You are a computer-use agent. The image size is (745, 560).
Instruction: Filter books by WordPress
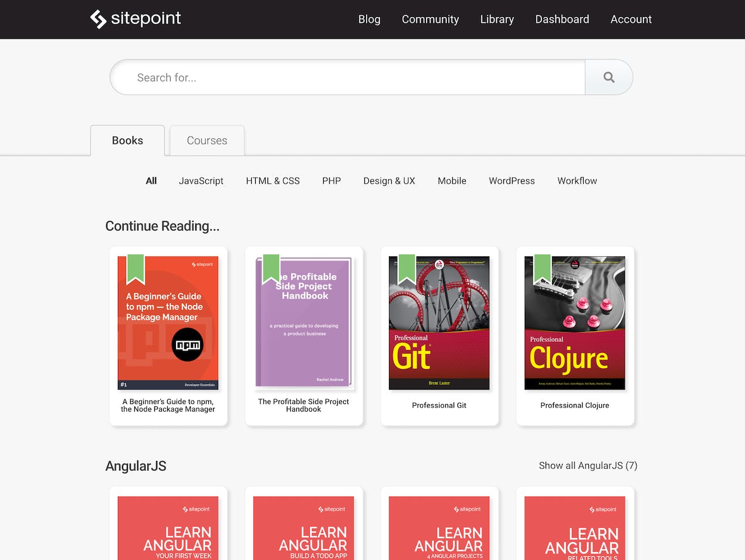point(512,181)
